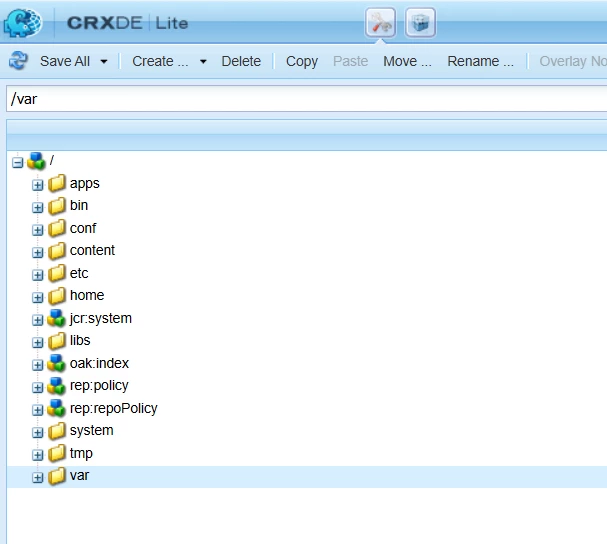Open the Create dropdown arrow
This screenshot has height=544, width=607.
tap(203, 61)
